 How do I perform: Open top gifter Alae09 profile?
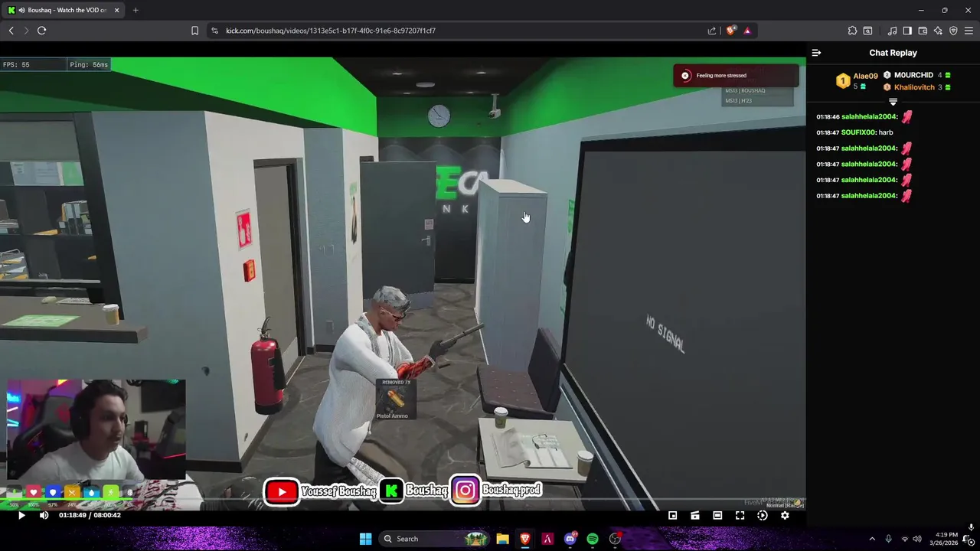(x=865, y=76)
